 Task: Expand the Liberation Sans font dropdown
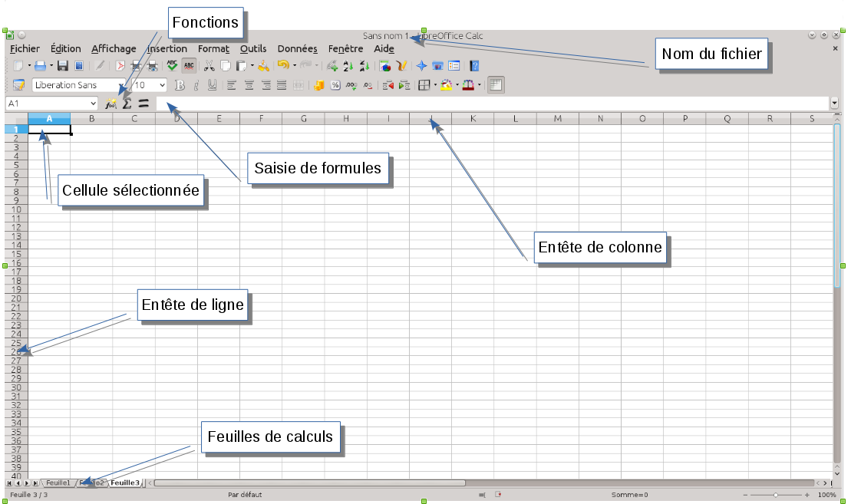121,85
